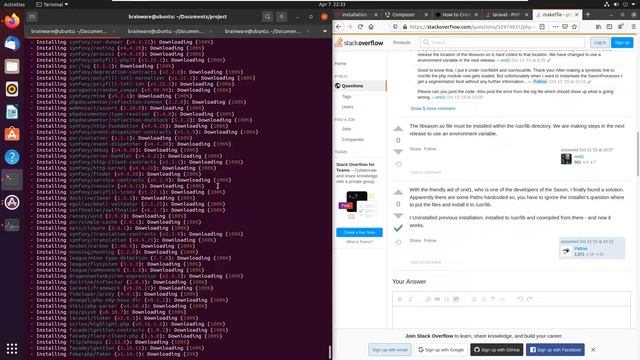Click Sign up with GitHub
The height and width of the screenshot is (360, 640).
pyautogui.click(x=497, y=350)
